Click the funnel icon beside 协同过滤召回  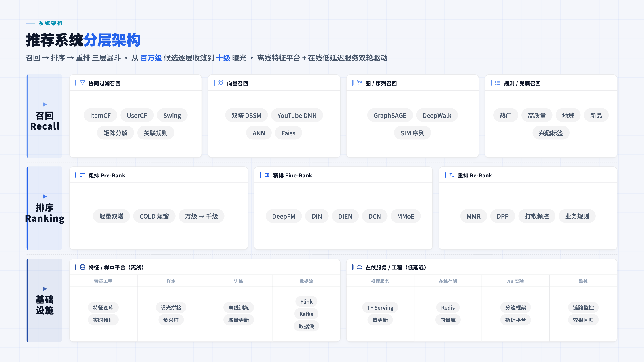point(83,83)
